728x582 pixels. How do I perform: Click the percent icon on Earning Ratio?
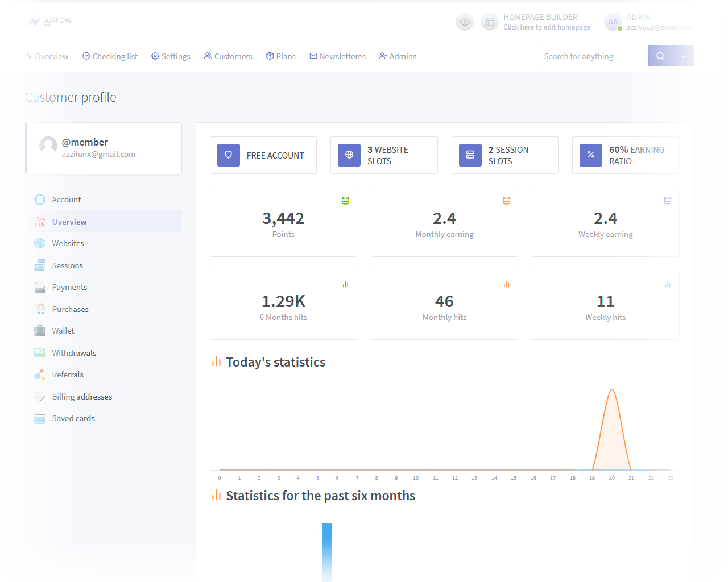[591, 155]
